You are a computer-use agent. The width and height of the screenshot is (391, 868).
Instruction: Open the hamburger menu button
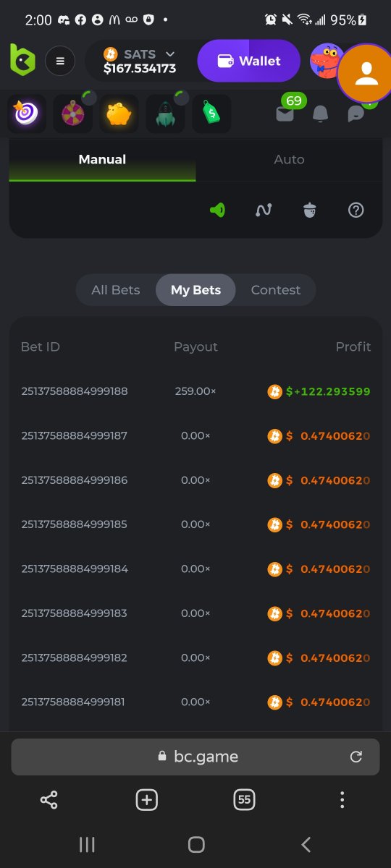click(x=60, y=61)
